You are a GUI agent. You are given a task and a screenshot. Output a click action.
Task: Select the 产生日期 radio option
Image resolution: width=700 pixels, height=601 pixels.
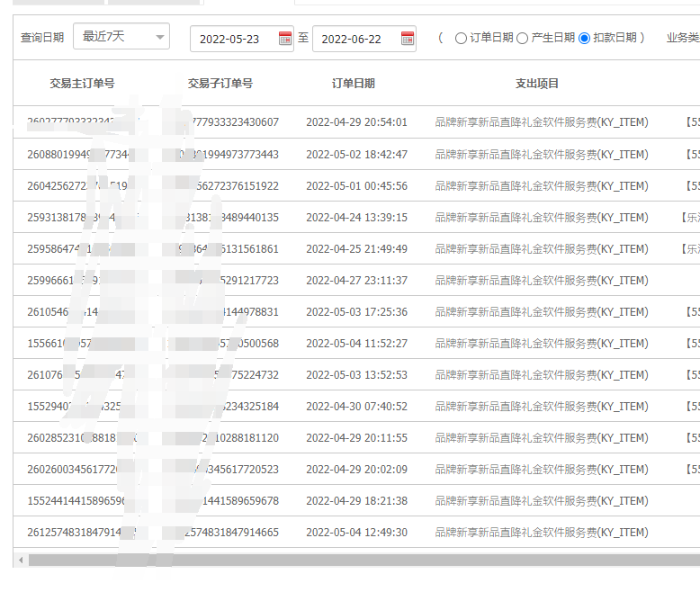523,38
